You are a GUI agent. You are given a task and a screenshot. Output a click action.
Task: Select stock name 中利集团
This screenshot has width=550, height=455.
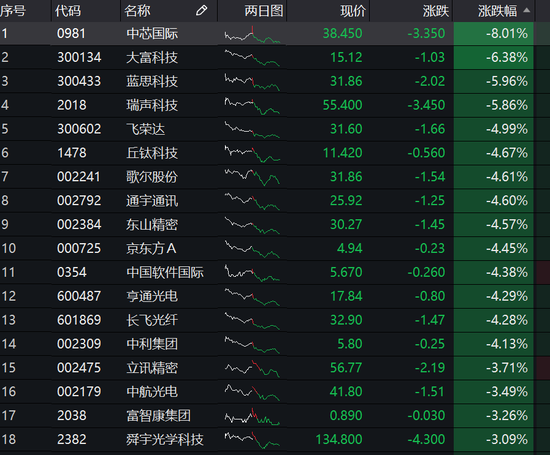tap(152, 344)
